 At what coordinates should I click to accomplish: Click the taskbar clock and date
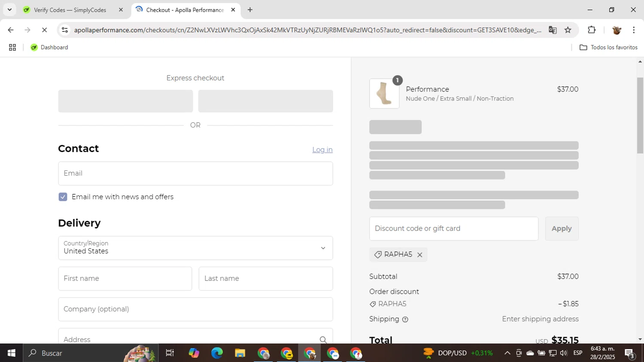click(602, 353)
